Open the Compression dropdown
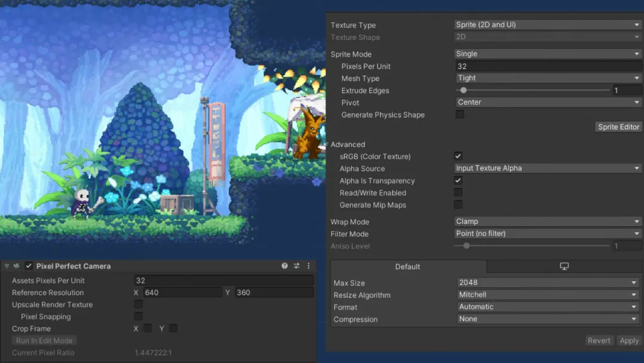644x363 pixels. pos(547,319)
